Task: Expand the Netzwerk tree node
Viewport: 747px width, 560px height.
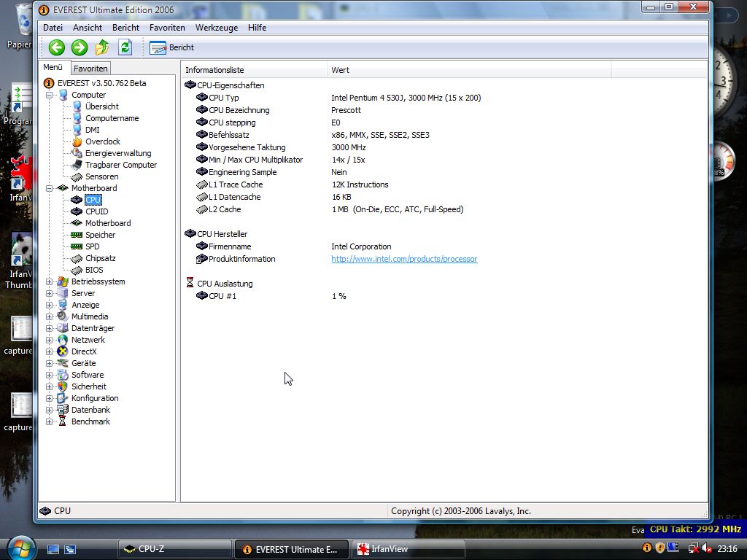Action: [49, 340]
